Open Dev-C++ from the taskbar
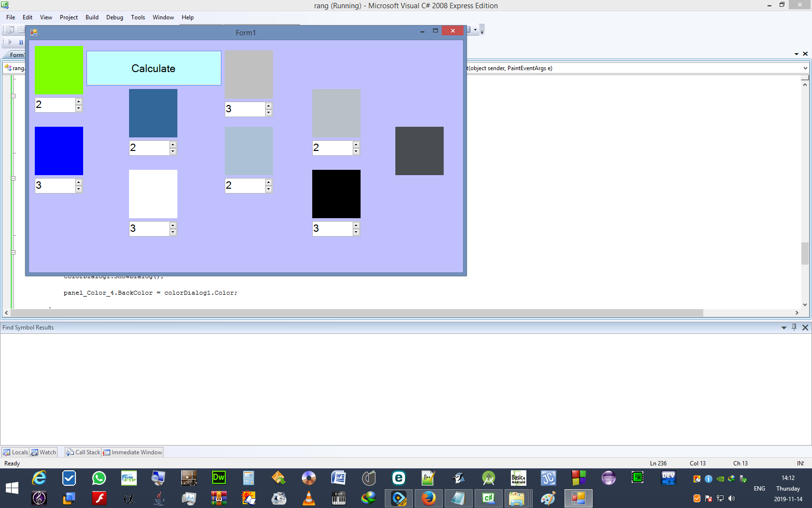This screenshot has height=508, width=812. pyautogui.click(x=668, y=478)
